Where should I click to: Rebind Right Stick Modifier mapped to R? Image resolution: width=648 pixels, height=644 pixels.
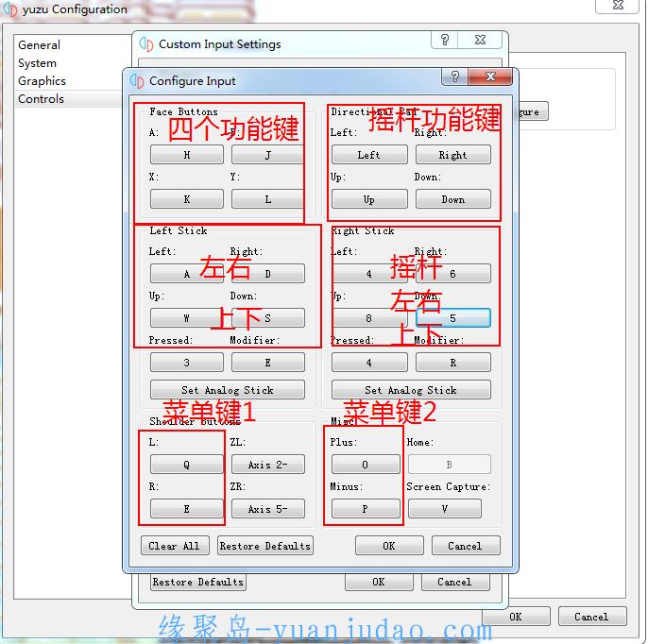point(453,363)
